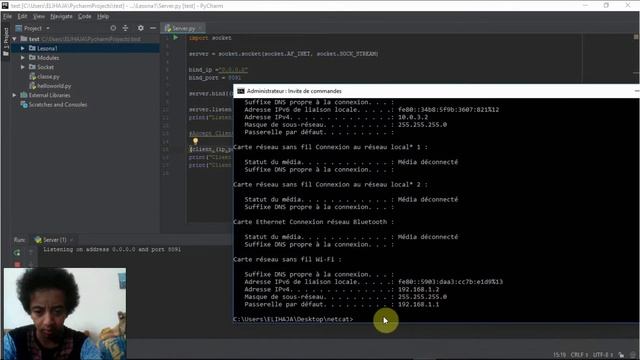Hide the Project panel with minus icon
This screenshot has width=640, height=360.
pos(153,28)
